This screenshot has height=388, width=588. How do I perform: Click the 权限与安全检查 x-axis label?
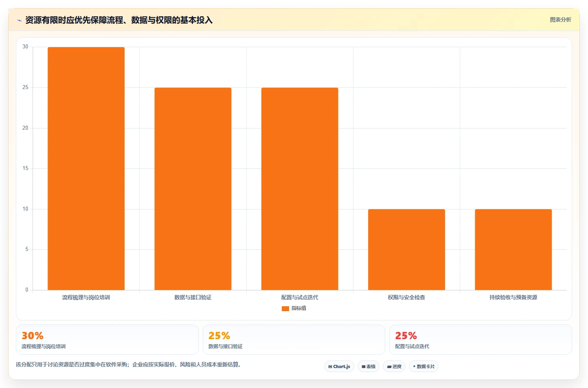coord(406,298)
